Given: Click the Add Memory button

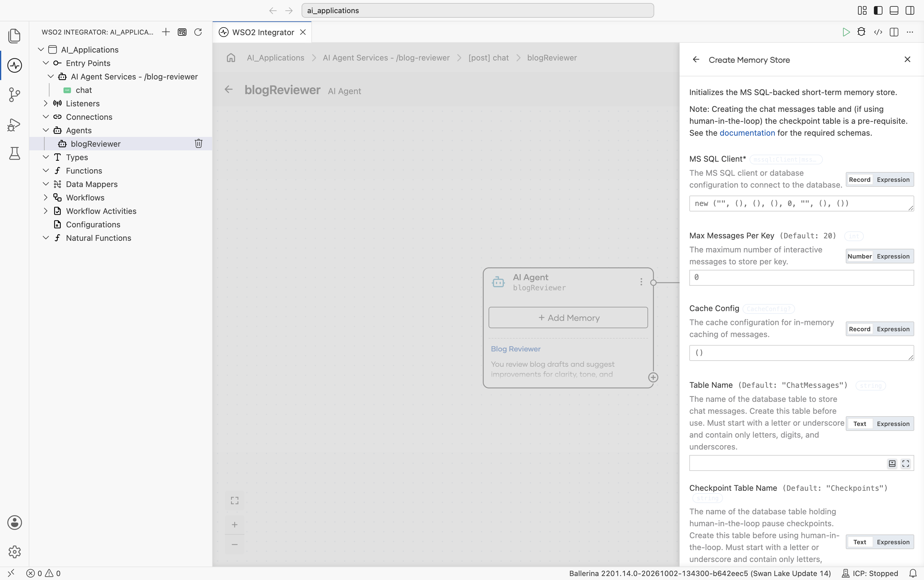Looking at the screenshot, I should tap(568, 318).
